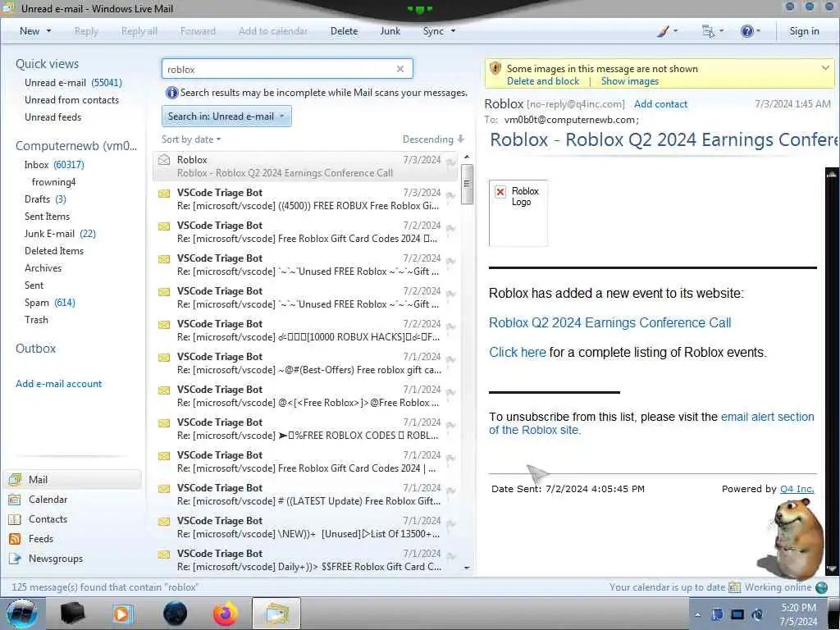Open the Q4 Inc. link
The width and height of the screenshot is (840, 630).
pyautogui.click(x=797, y=489)
